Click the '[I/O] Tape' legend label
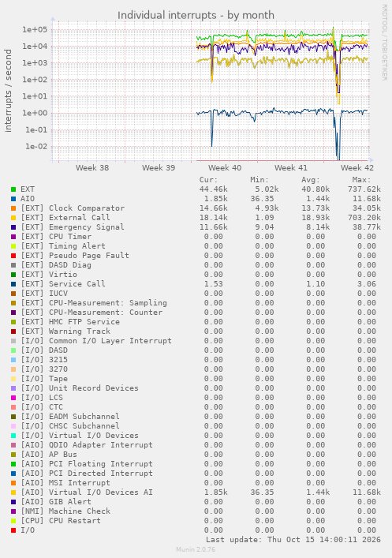 44,379
